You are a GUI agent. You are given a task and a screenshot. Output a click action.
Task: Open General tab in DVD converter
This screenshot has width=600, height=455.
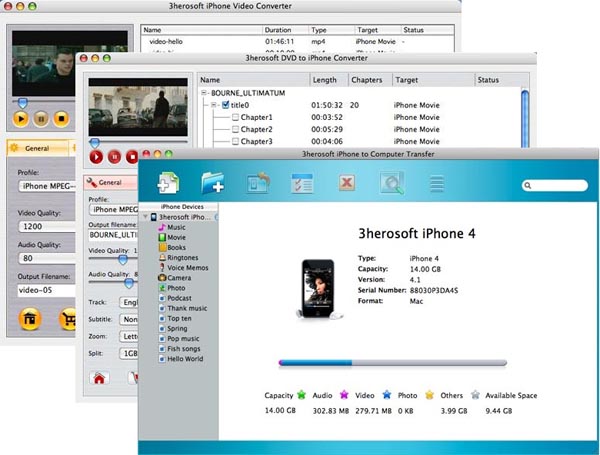(x=110, y=183)
